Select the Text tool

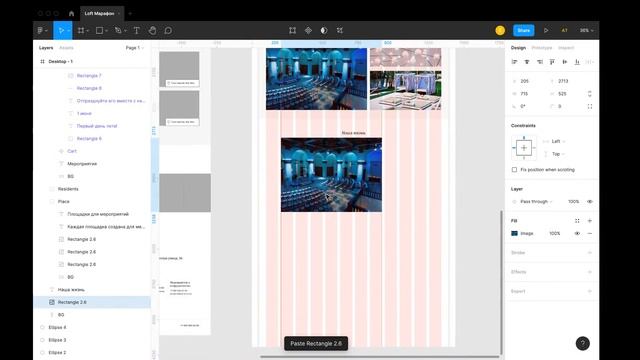point(137,31)
